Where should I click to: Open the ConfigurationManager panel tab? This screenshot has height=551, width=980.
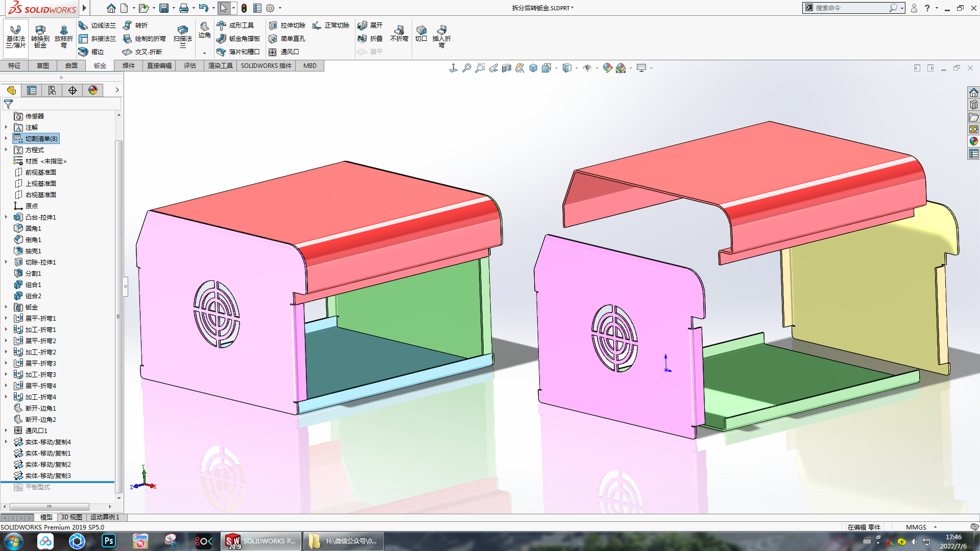coord(52,90)
